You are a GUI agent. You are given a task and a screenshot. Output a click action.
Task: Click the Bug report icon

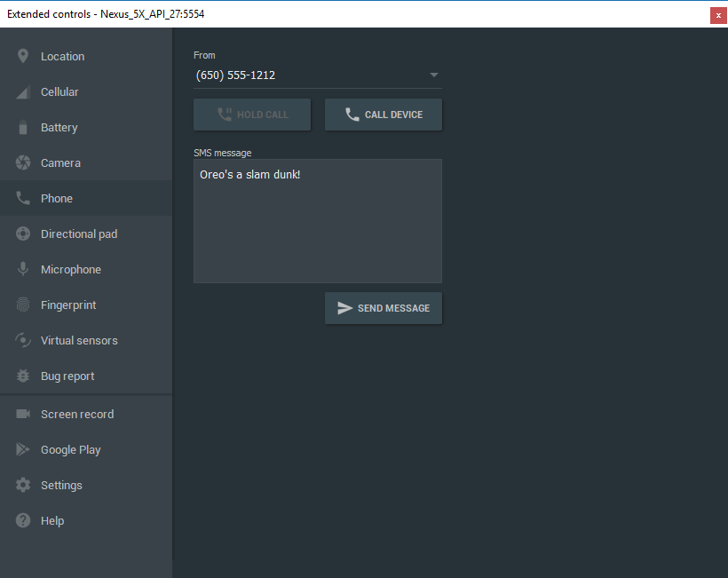pyautogui.click(x=23, y=376)
